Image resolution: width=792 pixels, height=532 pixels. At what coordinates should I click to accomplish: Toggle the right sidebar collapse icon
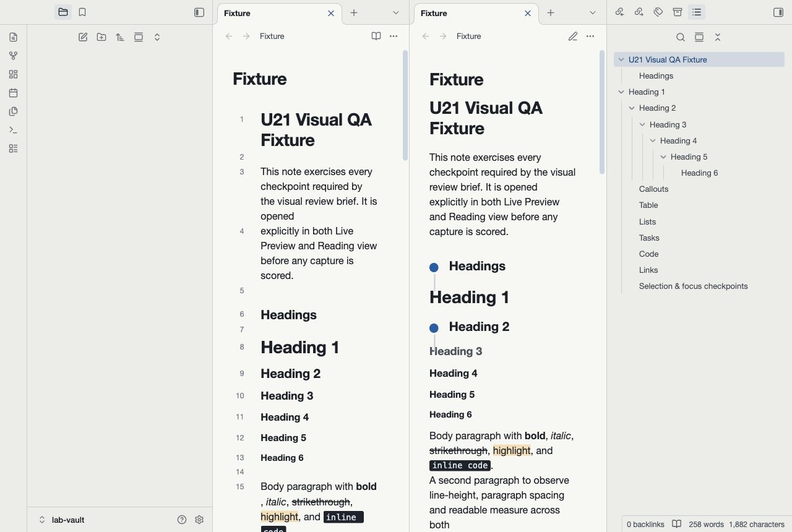[x=778, y=12]
